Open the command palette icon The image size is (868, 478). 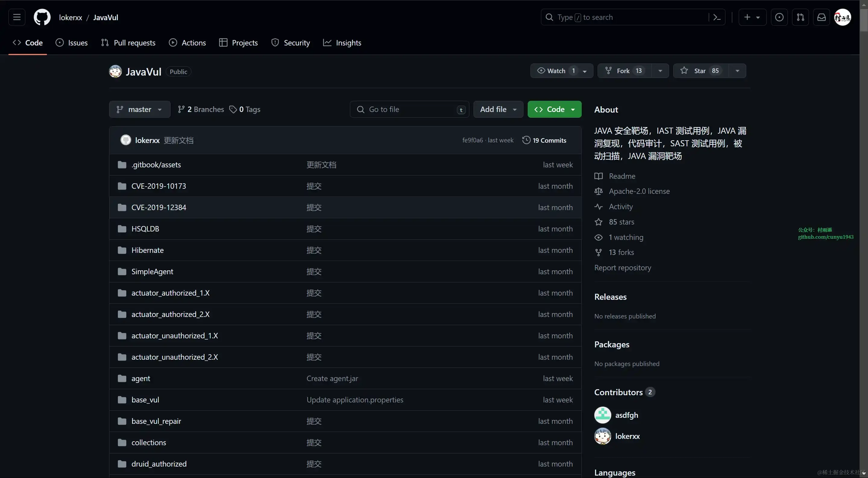717,17
